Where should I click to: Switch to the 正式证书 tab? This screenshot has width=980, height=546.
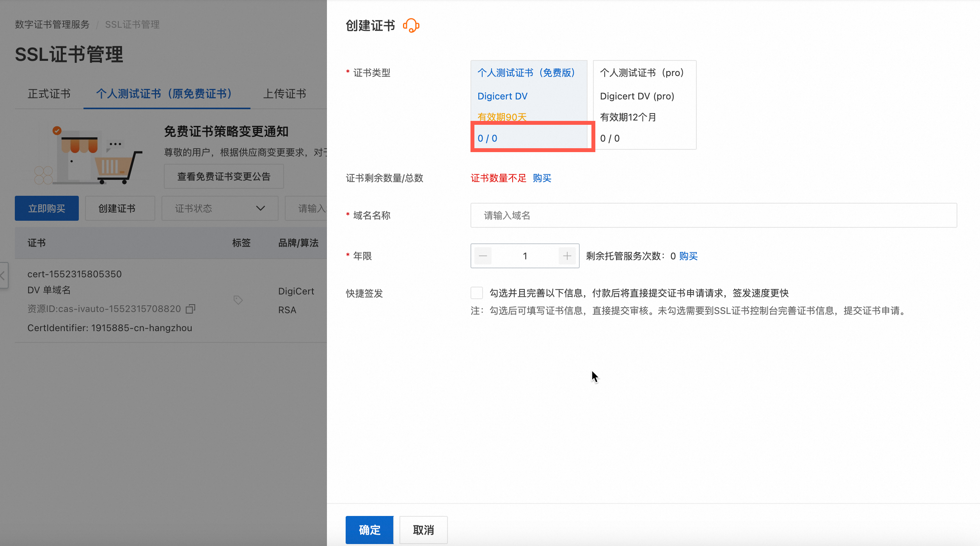pos(49,94)
